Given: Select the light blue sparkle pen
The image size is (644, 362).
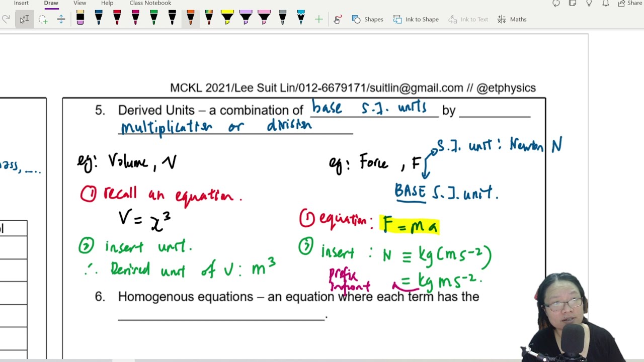Looking at the screenshot, I should tap(301, 19).
